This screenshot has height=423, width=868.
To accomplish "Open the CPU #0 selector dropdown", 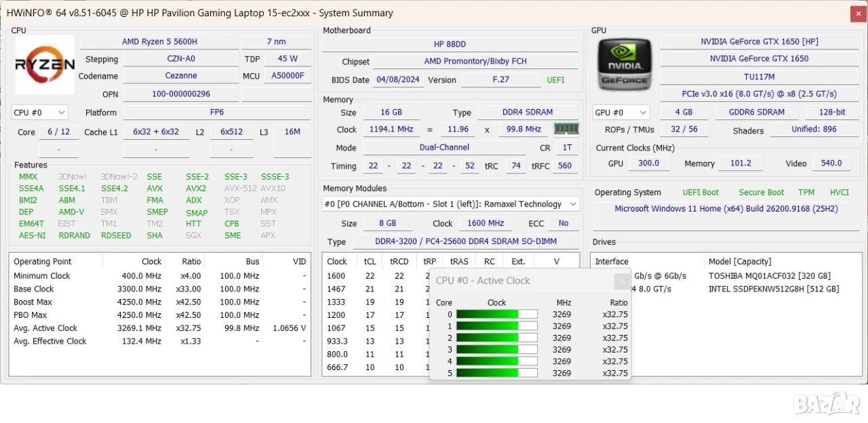I will pos(40,113).
